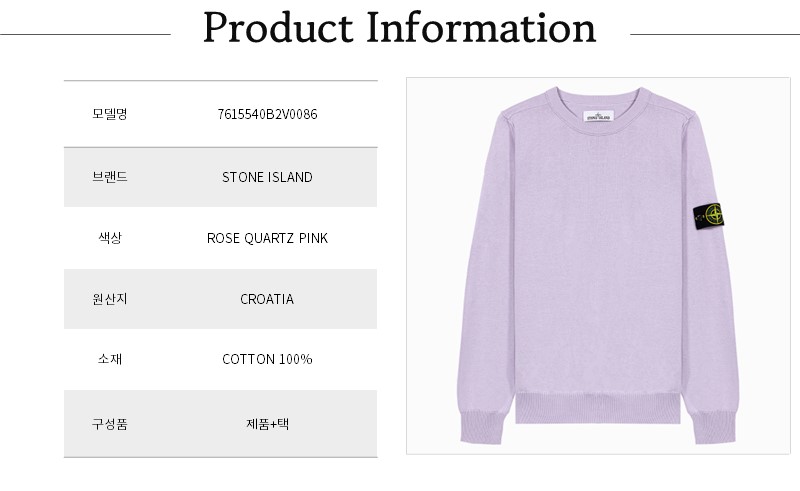
Task: Select the 제품+택 components value
Action: pyautogui.click(x=267, y=424)
